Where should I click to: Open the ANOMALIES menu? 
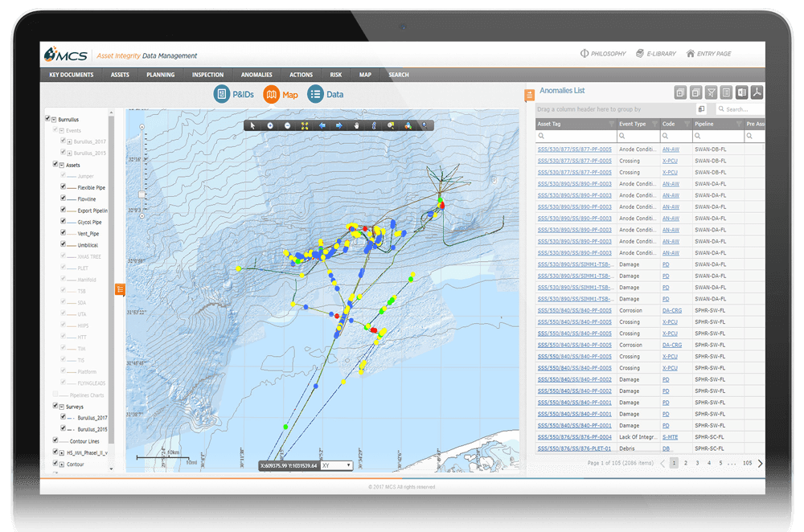click(256, 75)
